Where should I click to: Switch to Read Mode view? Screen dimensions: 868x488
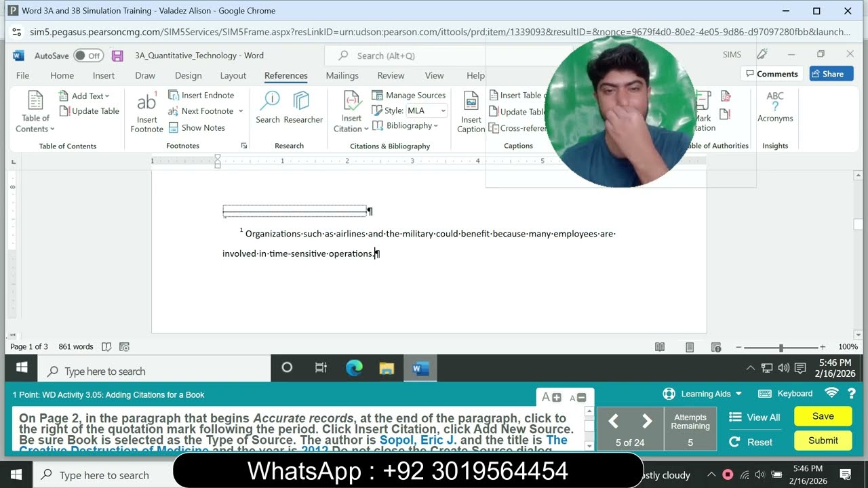coord(660,347)
